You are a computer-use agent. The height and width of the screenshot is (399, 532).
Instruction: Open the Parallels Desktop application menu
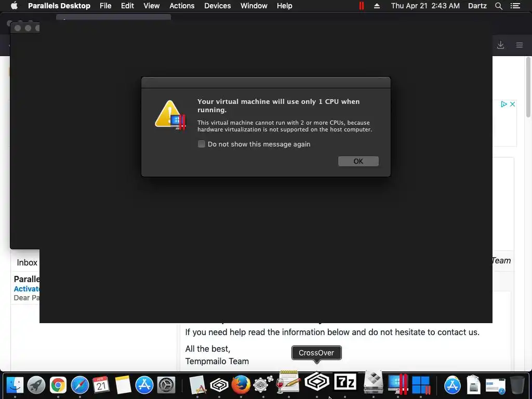(x=59, y=6)
